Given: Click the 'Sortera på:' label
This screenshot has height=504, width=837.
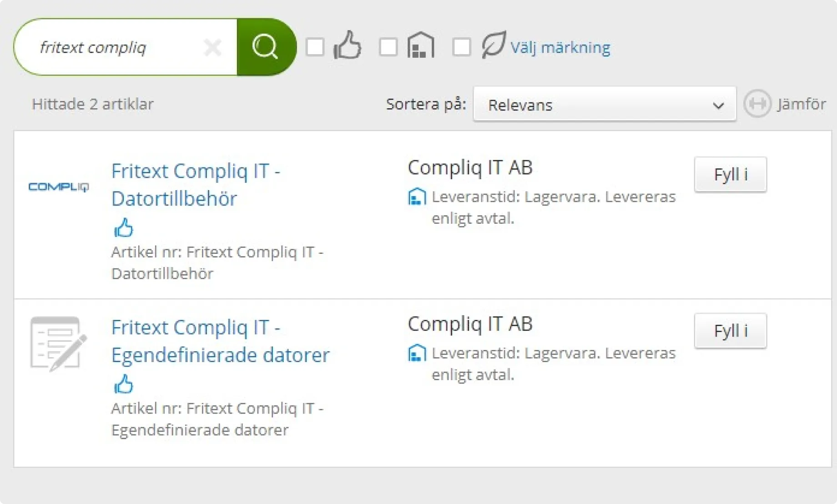Looking at the screenshot, I should pyautogui.click(x=426, y=104).
